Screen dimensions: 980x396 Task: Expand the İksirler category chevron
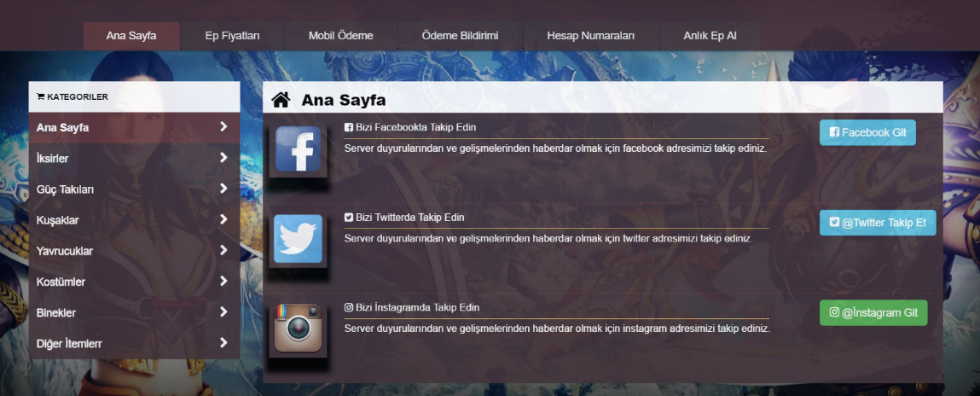click(x=223, y=158)
